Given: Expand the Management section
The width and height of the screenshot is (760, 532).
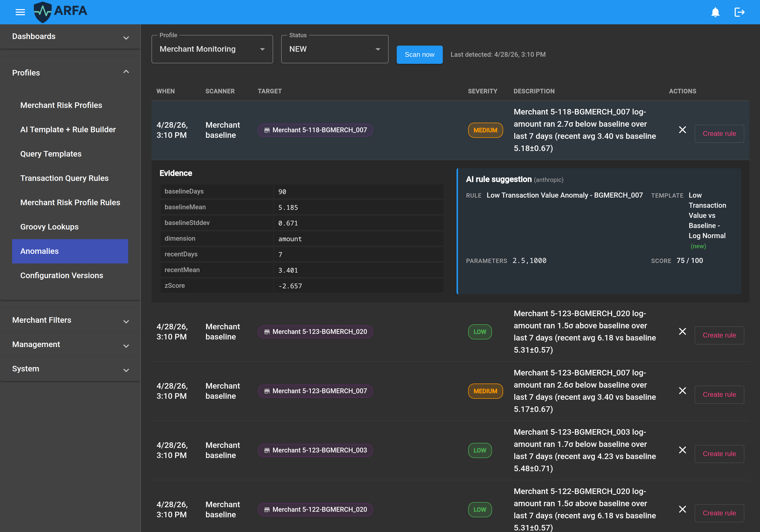Looking at the screenshot, I should click(x=70, y=344).
